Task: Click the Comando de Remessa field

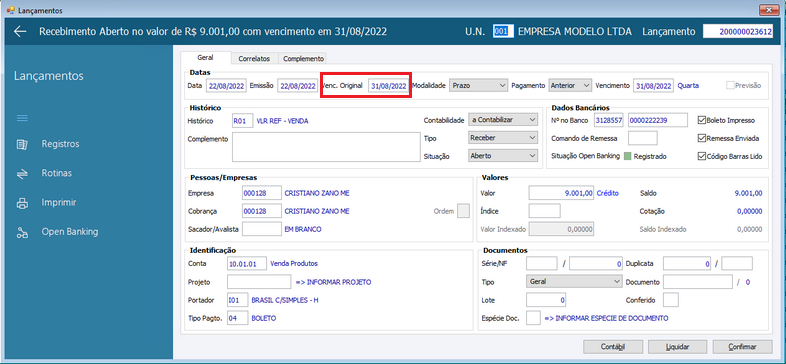Action: point(643,138)
